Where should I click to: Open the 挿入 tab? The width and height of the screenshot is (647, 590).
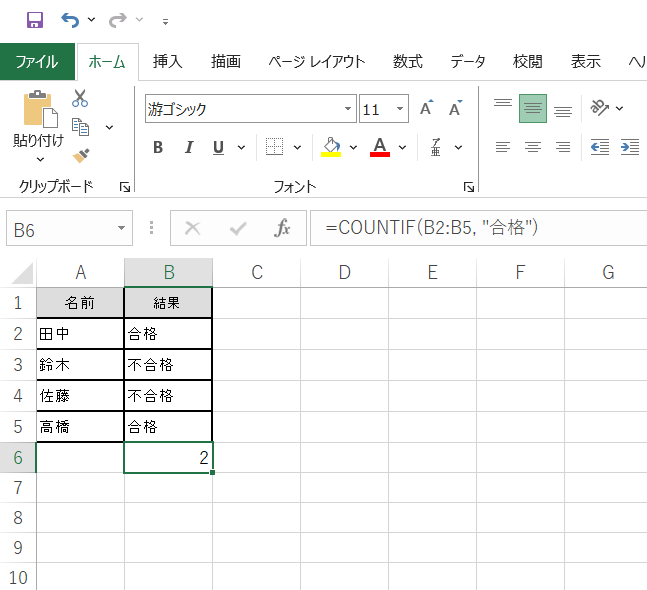[x=167, y=62]
